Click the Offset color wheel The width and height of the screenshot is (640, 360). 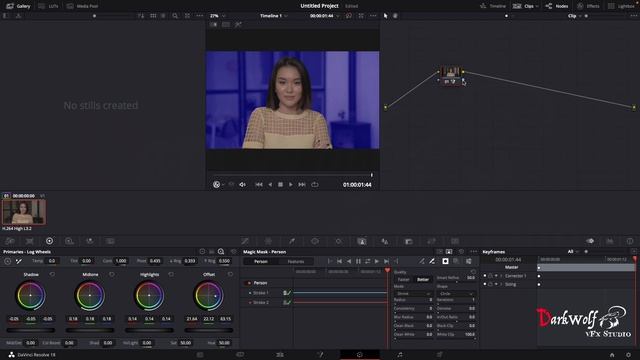point(209,296)
